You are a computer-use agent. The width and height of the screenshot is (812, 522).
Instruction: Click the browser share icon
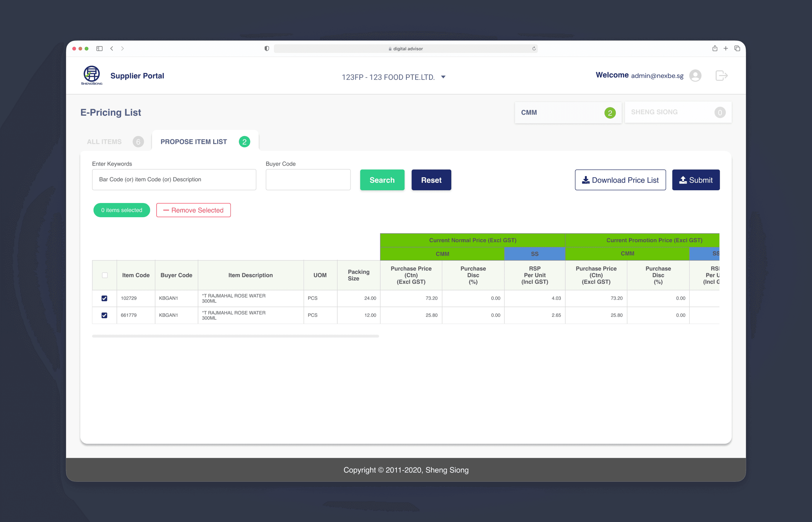(715, 48)
